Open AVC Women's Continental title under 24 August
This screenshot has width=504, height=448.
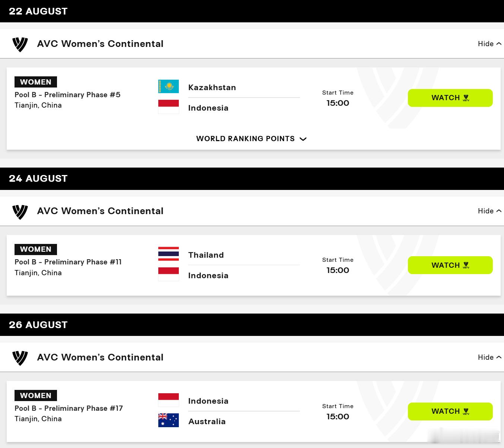coord(100,211)
